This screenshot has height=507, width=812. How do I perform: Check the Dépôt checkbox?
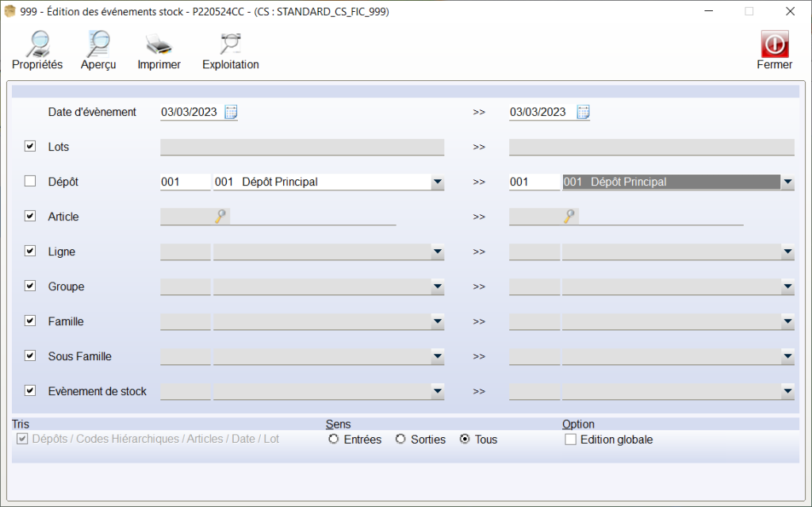point(30,182)
